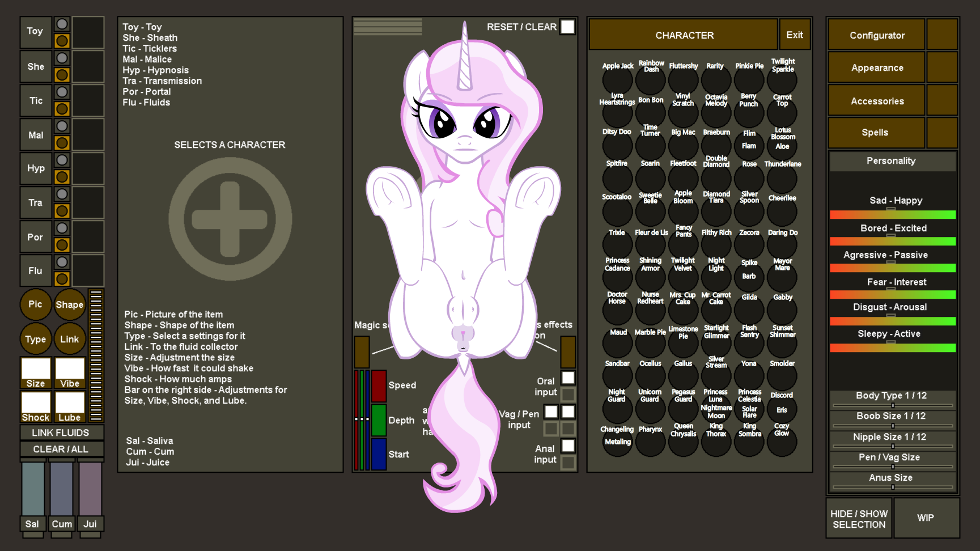This screenshot has width=980, height=551.
Task: Click the blue Start bar
Action: 379,454
